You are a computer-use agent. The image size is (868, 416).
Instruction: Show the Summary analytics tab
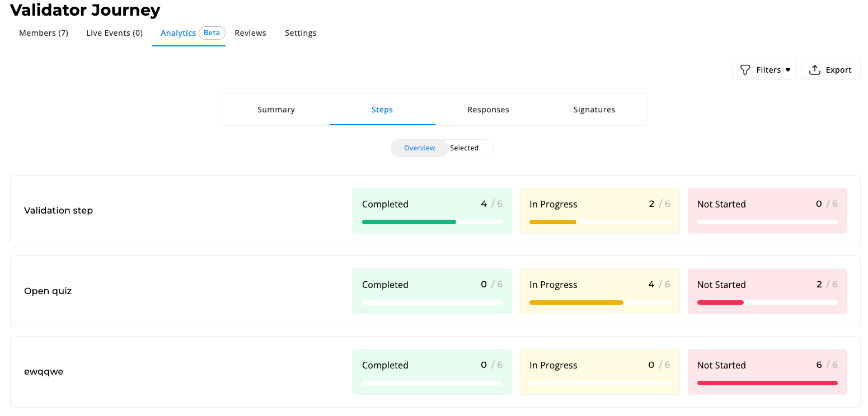276,110
